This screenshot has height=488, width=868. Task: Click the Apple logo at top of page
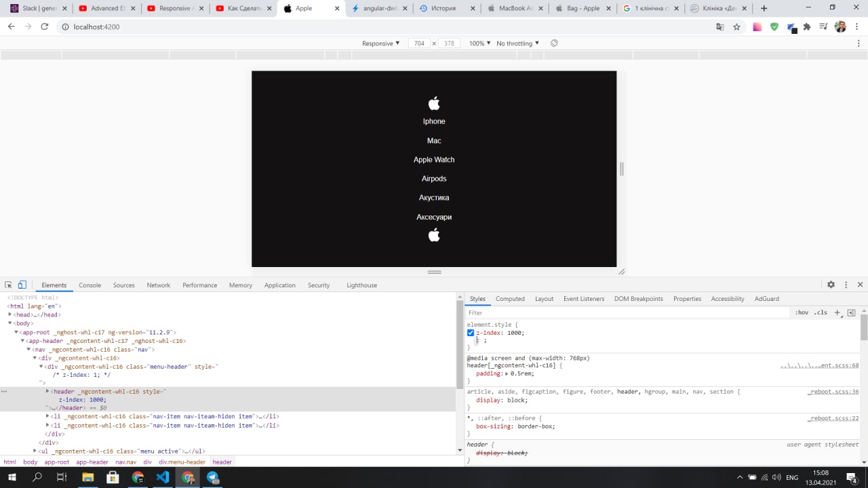point(434,103)
